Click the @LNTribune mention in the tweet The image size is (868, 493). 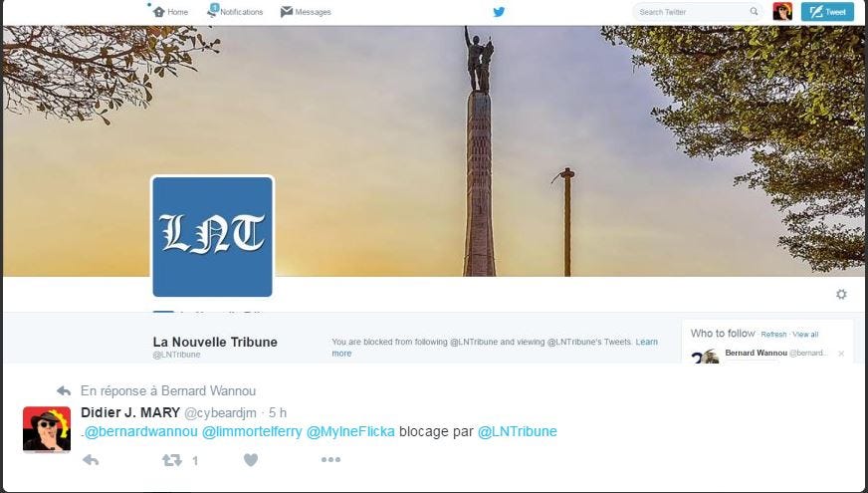tap(517, 431)
